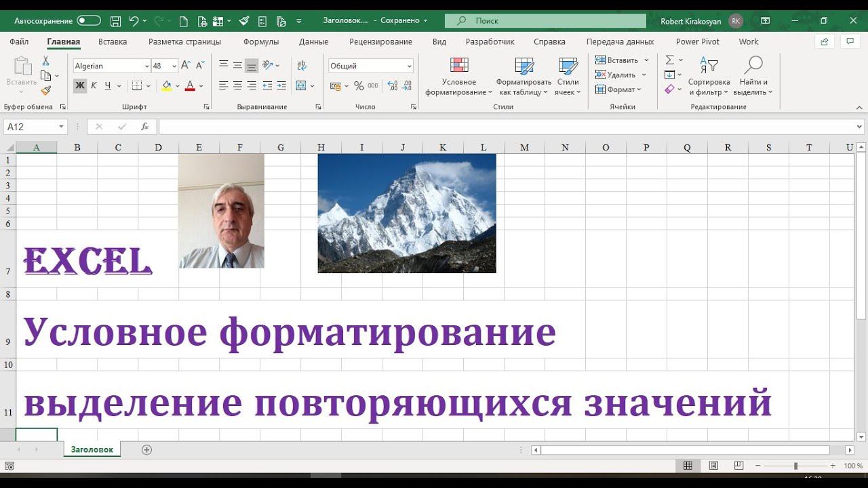Screen dimensions: 868x488
Task: Open the font size dropdown showing 48
Action: tap(174, 66)
